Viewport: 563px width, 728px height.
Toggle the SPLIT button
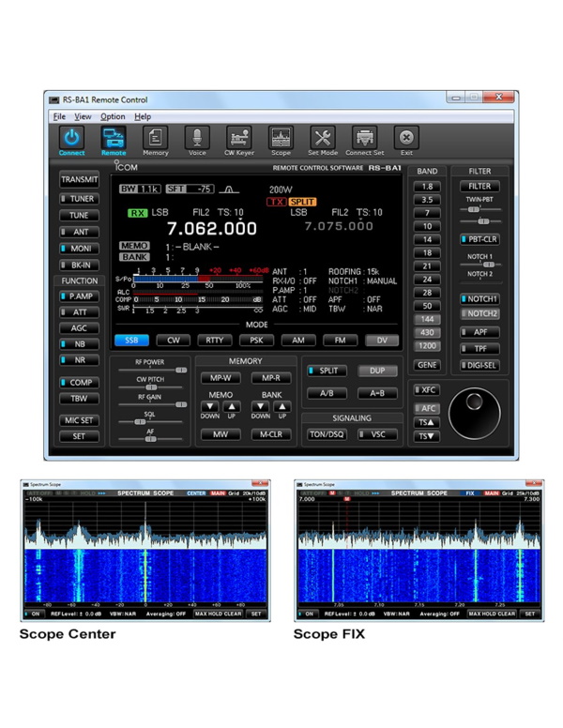click(327, 371)
